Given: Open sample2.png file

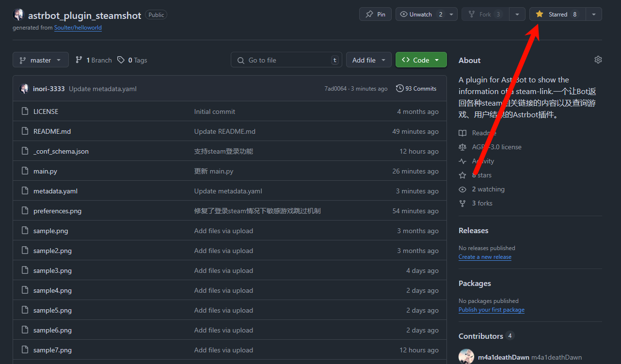Looking at the screenshot, I should [x=52, y=251].
